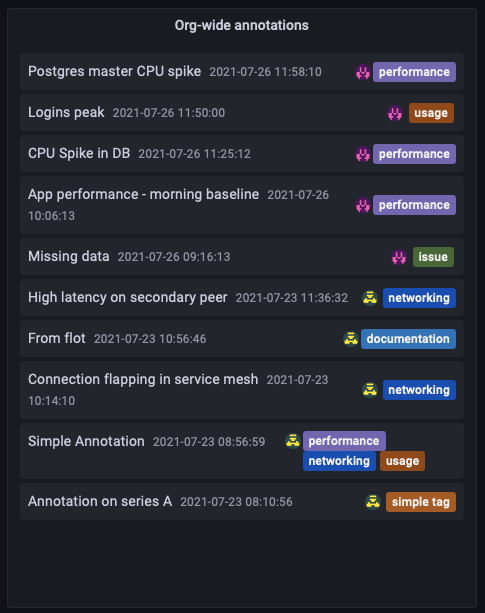Image resolution: width=485 pixels, height=613 pixels.
Task: Click the Org-wide annotations panel title
Action: coord(242,25)
